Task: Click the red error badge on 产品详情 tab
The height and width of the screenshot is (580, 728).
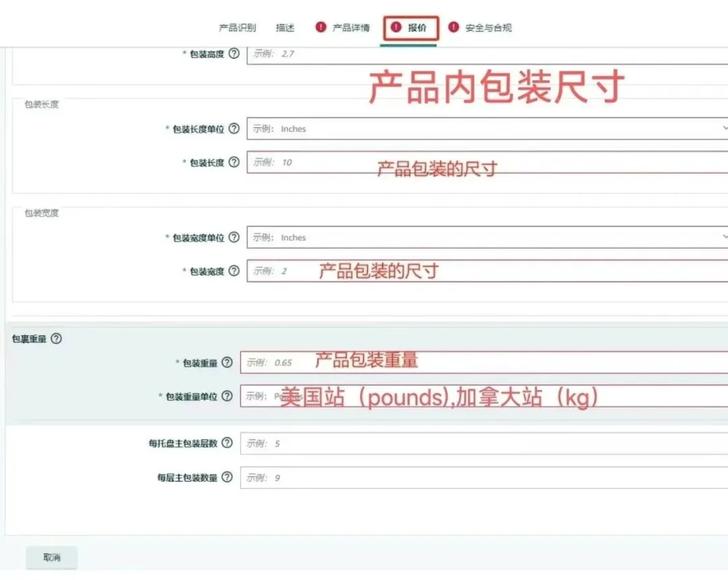Action: (319, 28)
